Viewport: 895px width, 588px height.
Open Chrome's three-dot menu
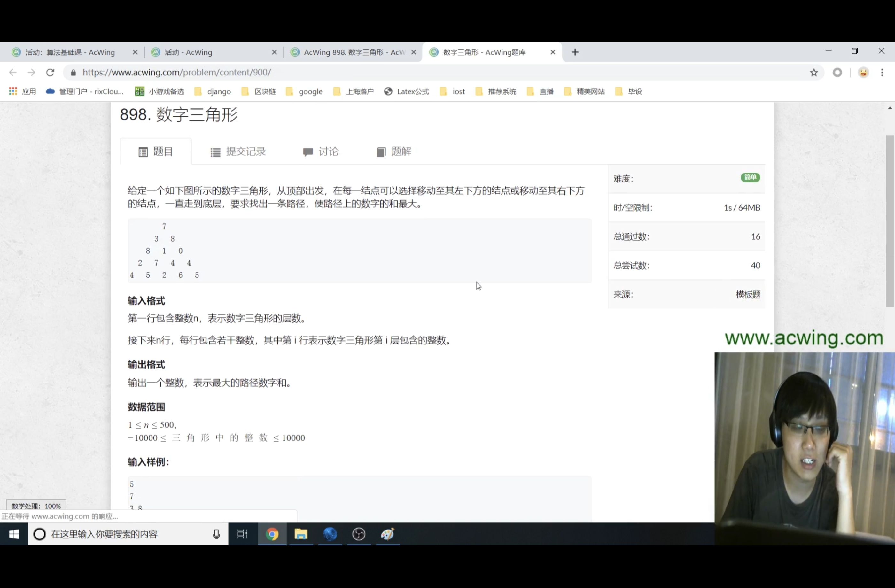pos(882,72)
